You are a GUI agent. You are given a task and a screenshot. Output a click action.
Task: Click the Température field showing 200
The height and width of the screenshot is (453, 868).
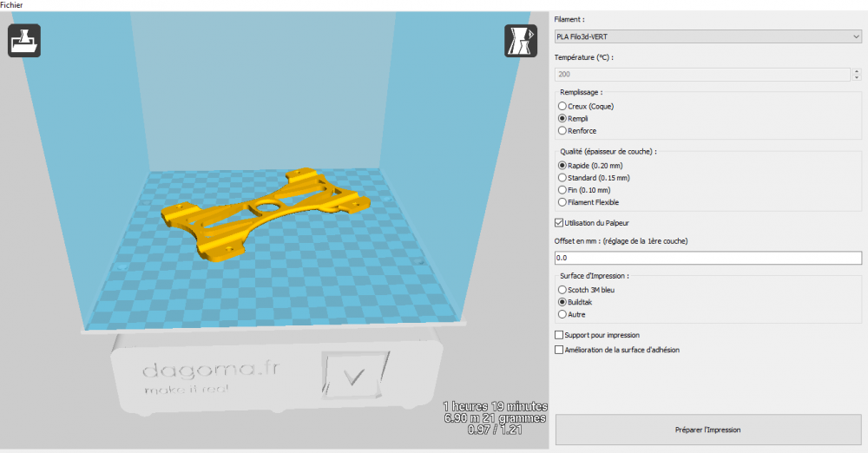coord(702,75)
